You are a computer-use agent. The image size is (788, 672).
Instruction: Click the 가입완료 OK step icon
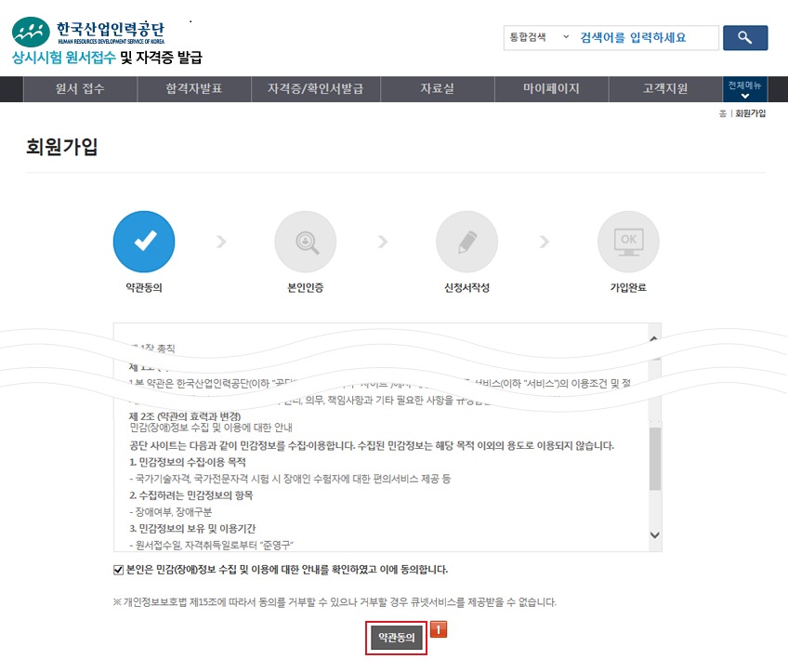[628, 242]
